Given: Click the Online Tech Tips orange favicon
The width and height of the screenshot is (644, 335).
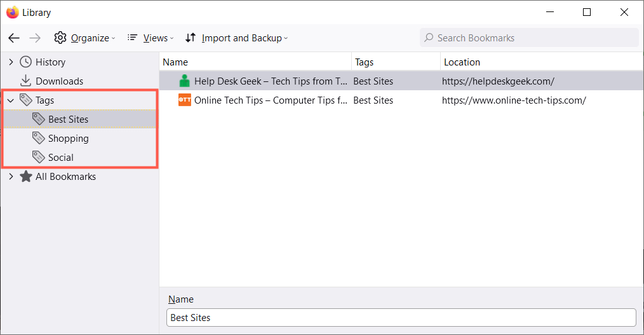Looking at the screenshot, I should coord(184,100).
